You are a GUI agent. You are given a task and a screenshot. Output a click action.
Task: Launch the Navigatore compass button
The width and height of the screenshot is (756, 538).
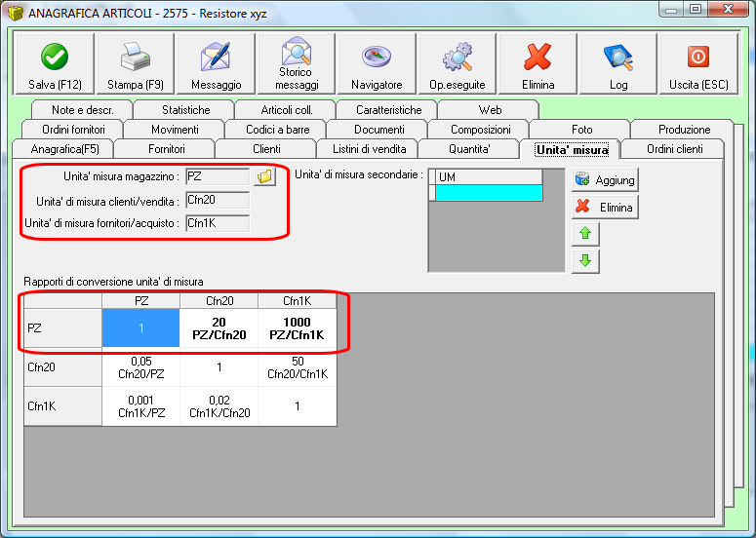[x=377, y=63]
